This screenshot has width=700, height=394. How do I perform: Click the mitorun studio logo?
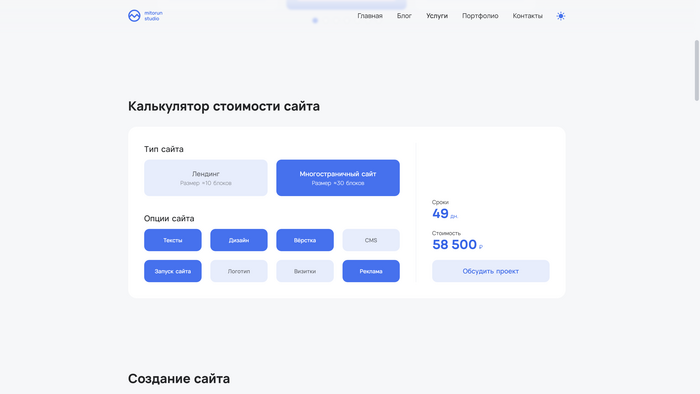click(145, 16)
